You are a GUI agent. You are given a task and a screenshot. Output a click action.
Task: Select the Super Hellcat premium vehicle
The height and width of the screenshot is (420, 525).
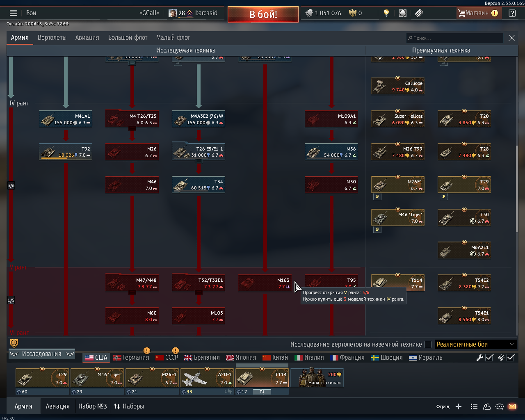(x=398, y=119)
